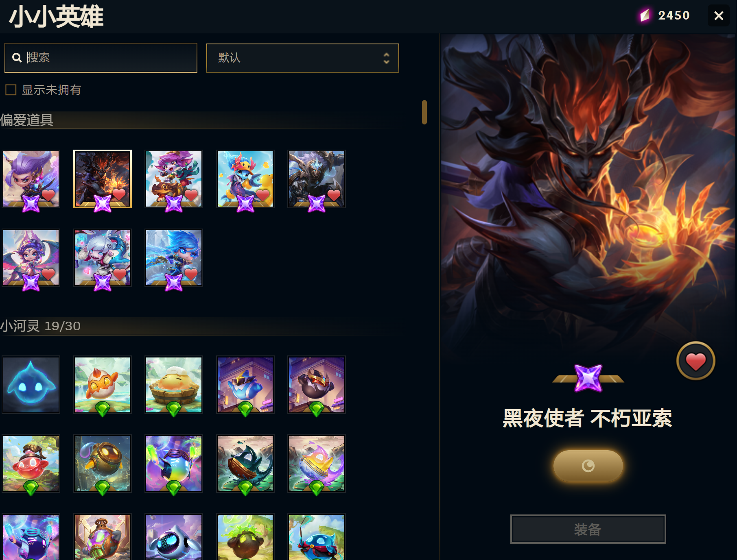
Task: Choose the blue duck-costume little legend icon
Action: [x=245, y=179]
